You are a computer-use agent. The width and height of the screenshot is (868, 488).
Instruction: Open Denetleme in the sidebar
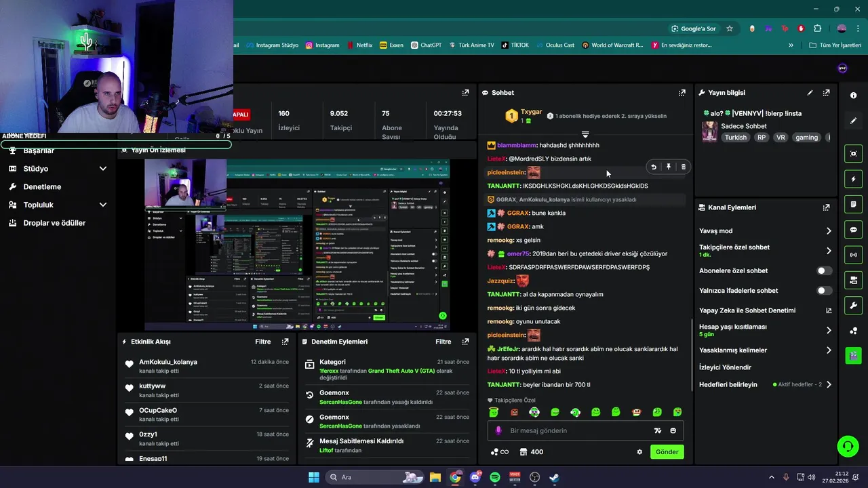pyautogui.click(x=42, y=187)
